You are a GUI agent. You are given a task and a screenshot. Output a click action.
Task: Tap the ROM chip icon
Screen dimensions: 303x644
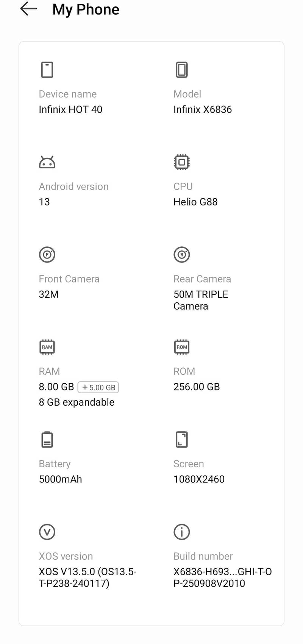click(182, 347)
